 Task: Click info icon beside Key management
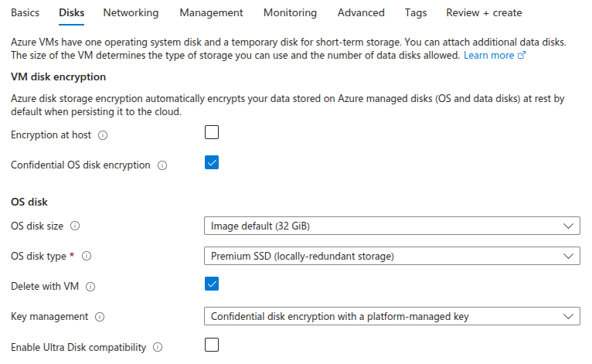100,317
